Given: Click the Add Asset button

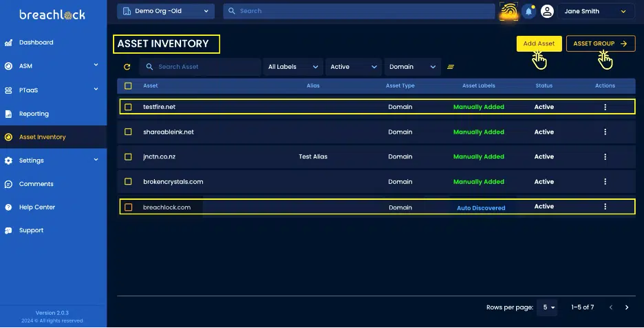Looking at the screenshot, I should pos(539,43).
